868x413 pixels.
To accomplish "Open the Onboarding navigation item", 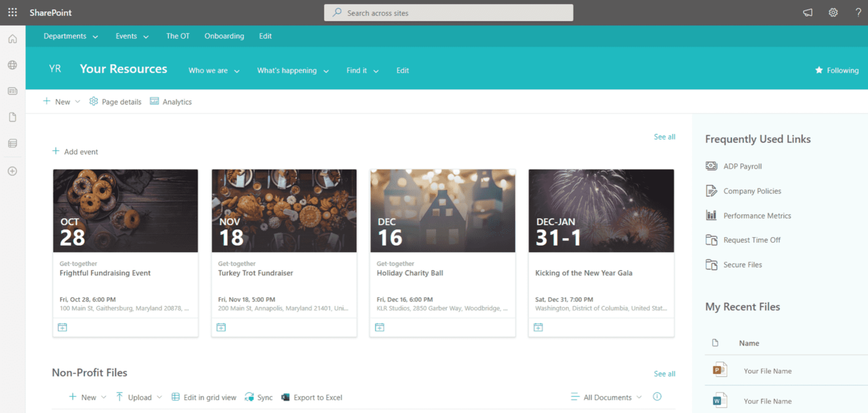I will coord(224,36).
